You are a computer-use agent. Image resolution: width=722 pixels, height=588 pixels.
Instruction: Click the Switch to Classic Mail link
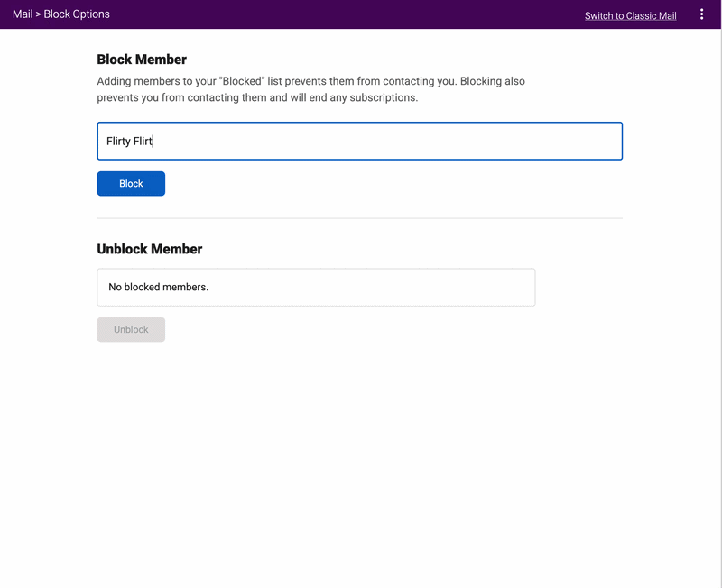click(630, 15)
